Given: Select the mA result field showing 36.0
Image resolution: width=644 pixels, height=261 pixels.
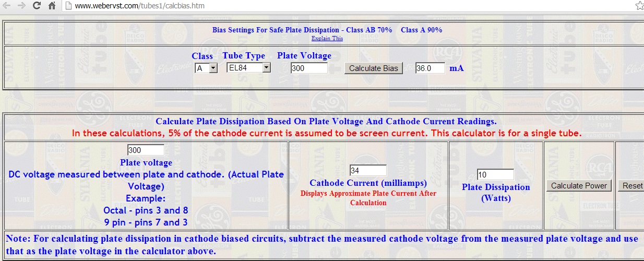Looking at the screenshot, I should (430, 68).
